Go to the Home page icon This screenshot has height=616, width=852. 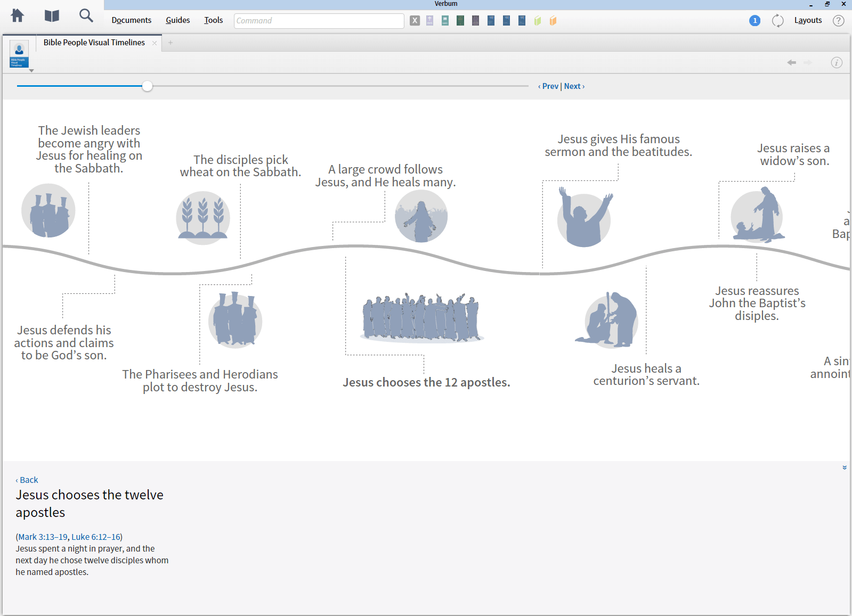coord(18,16)
